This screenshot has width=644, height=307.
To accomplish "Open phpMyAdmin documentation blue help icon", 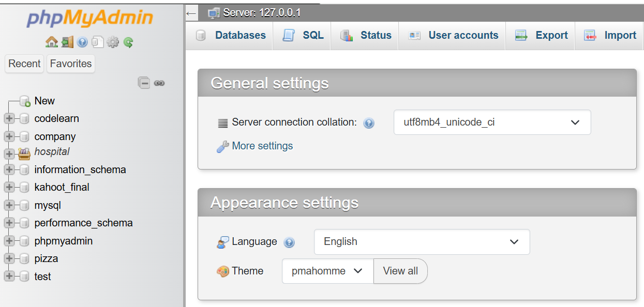I will (82, 42).
